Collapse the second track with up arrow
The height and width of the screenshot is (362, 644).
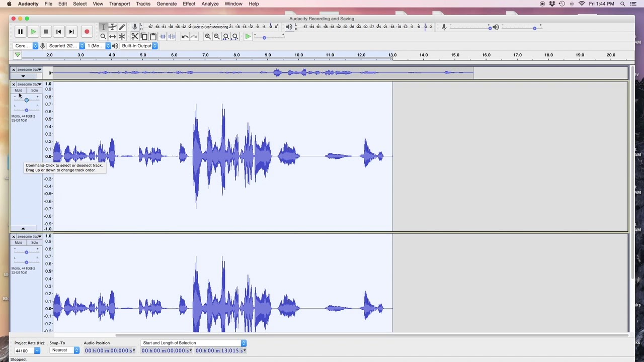click(x=23, y=229)
